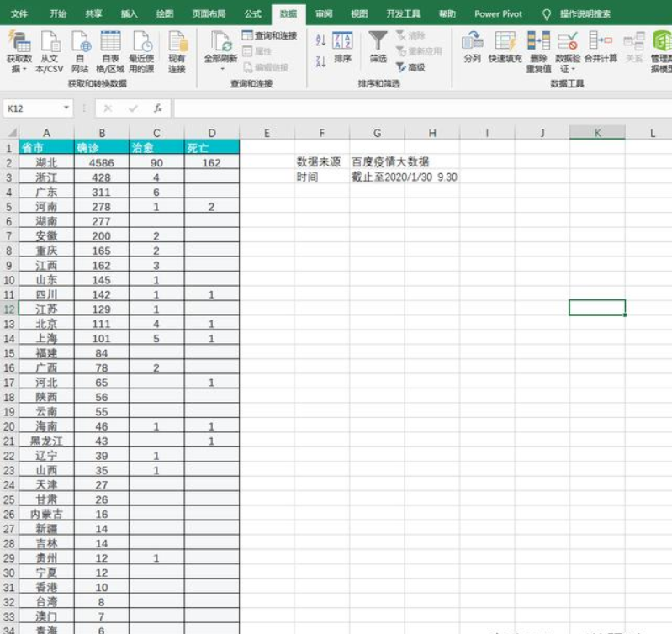Click the 确诊 header cell
This screenshot has height=634, width=672.
102,148
